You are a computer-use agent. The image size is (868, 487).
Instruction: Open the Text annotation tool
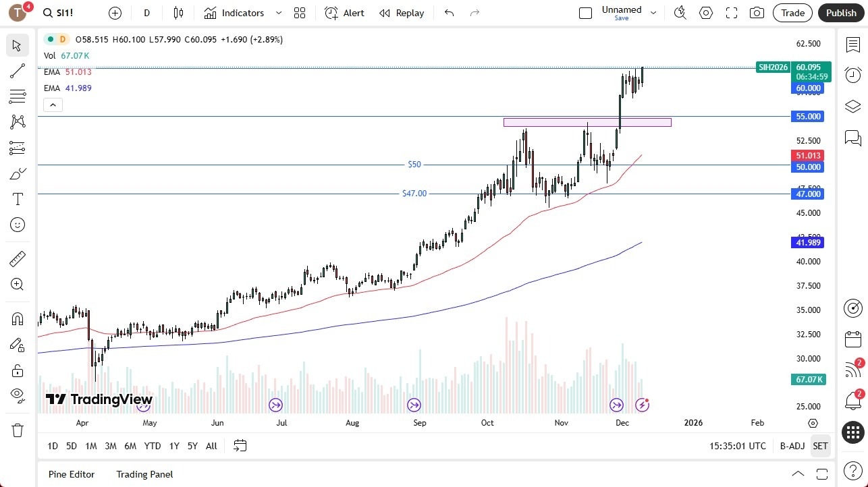tap(17, 199)
